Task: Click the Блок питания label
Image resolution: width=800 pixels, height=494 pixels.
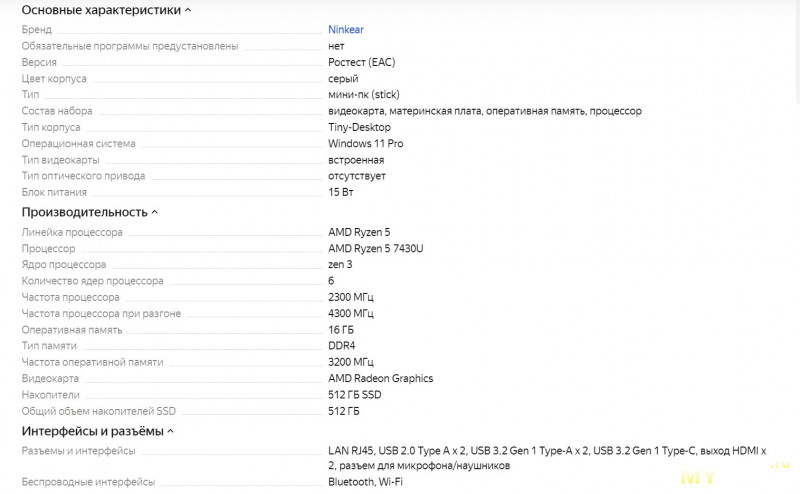Action: (54, 192)
